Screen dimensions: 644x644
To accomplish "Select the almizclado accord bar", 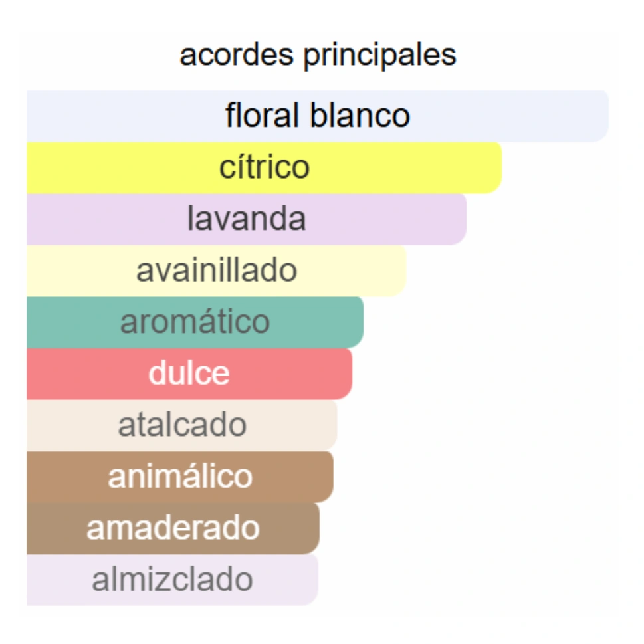I will [173, 580].
